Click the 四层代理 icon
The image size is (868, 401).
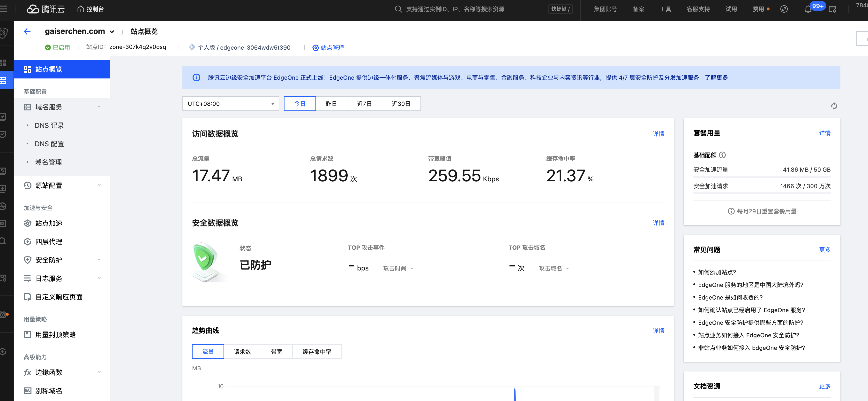(x=28, y=242)
